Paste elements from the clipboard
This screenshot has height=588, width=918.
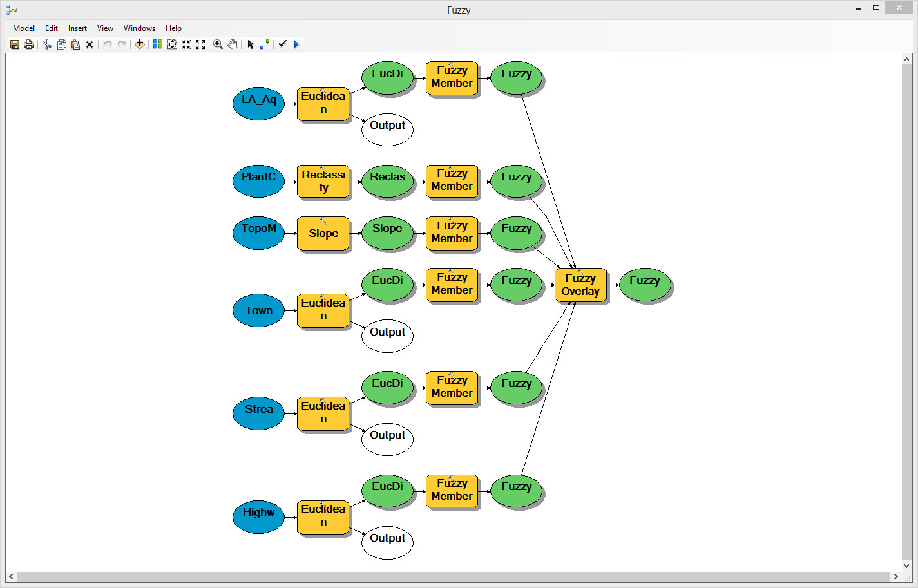click(75, 44)
